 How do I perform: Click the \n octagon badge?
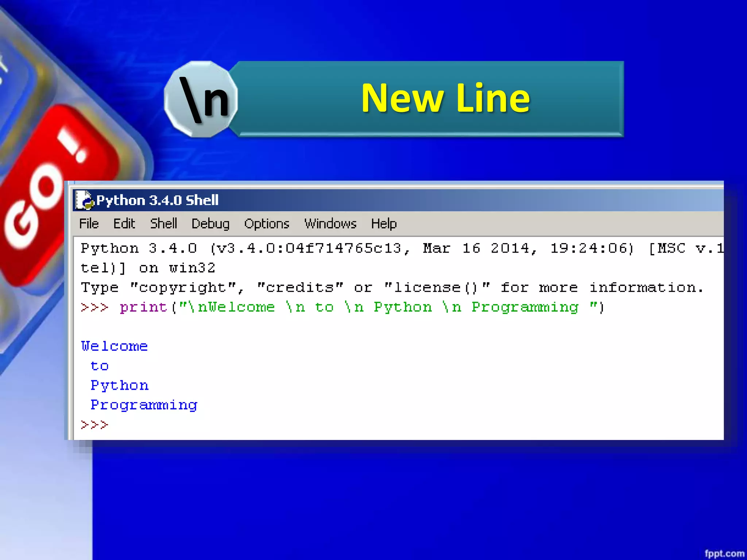201,99
